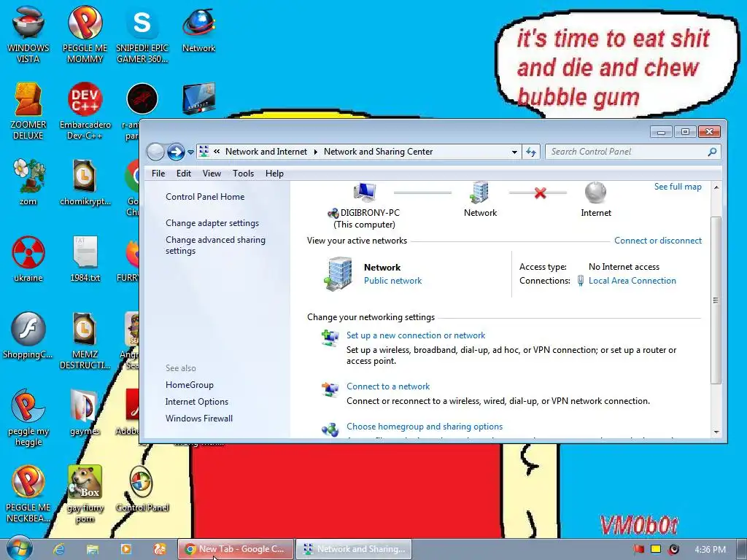Click the Search Control Panel field

632,152
